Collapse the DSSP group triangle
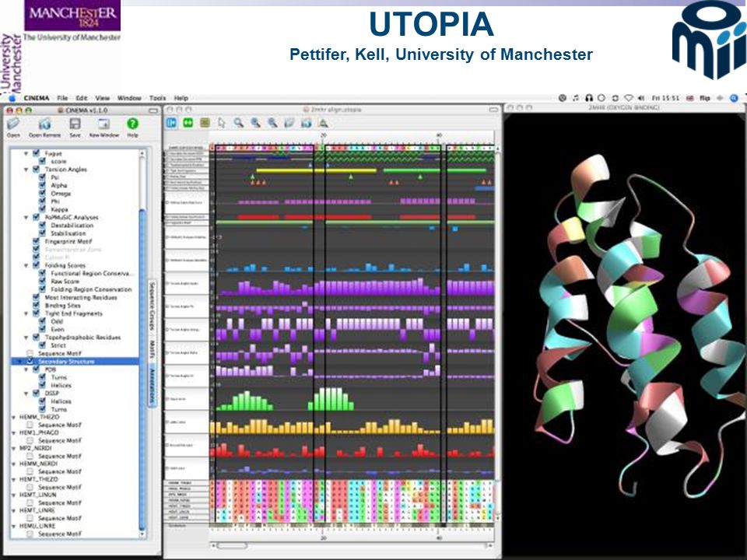The height and width of the screenshot is (560, 747). (x=26, y=394)
